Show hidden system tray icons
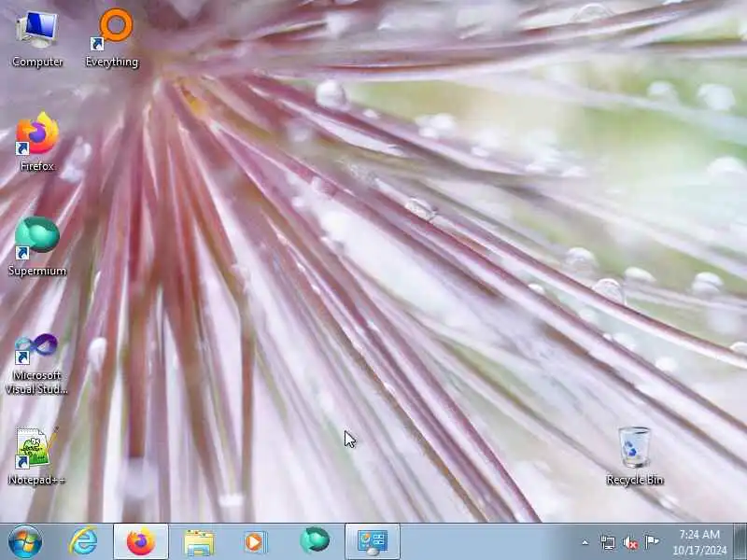Image resolution: width=747 pixels, height=560 pixels. point(585,542)
